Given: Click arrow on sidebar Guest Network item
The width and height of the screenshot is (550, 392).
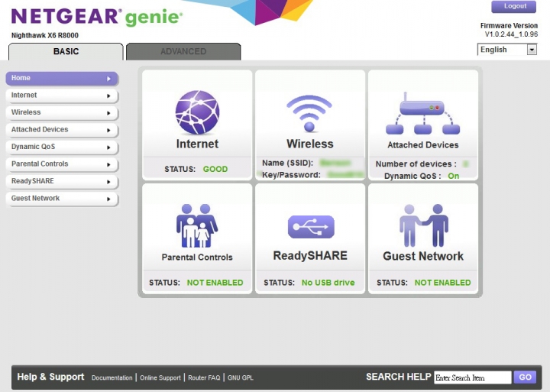Looking at the screenshot, I should tap(108, 199).
